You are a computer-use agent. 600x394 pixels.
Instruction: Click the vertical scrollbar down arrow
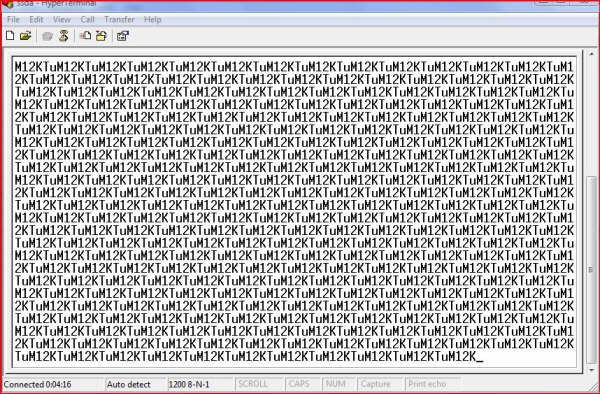592,369
